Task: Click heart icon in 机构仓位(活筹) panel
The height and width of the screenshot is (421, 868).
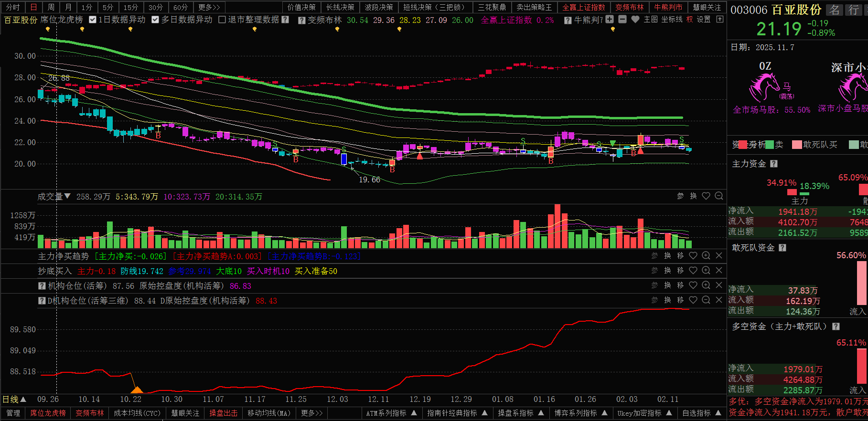Action: 693,285
